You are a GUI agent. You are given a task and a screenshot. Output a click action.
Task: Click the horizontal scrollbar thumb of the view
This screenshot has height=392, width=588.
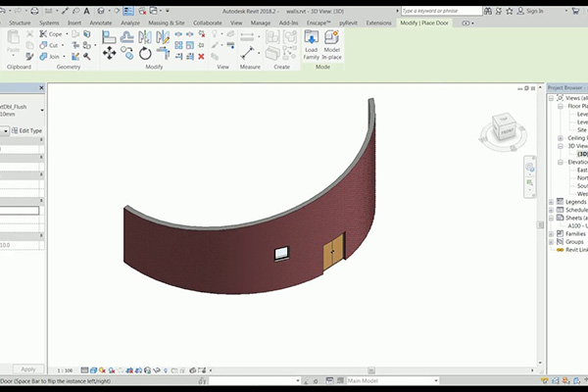(x=371, y=370)
